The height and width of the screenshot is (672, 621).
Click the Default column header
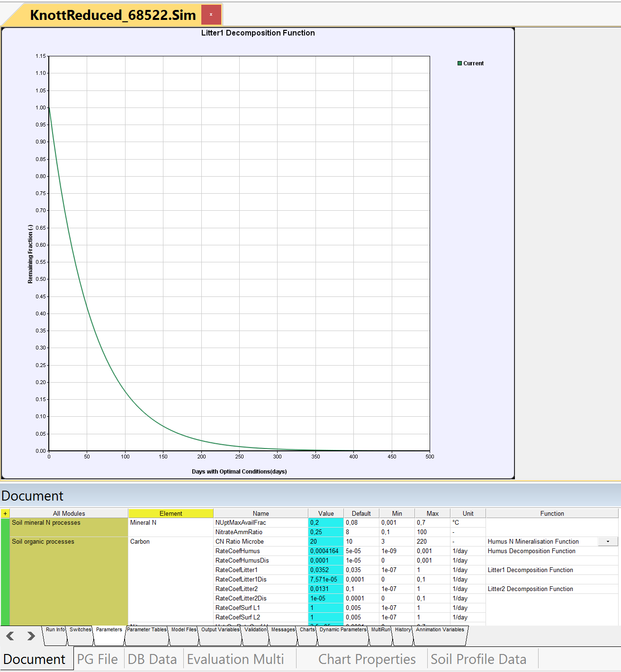[361, 513]
